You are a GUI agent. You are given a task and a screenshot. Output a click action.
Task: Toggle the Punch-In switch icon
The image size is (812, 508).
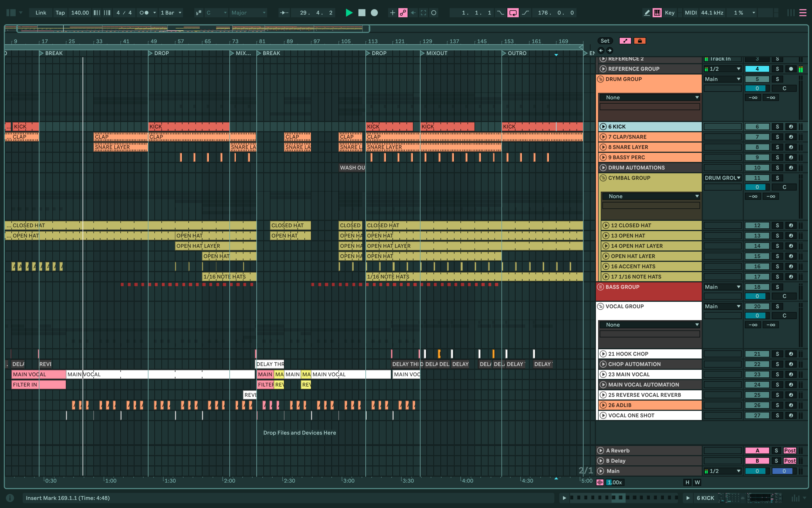(501, 13)
